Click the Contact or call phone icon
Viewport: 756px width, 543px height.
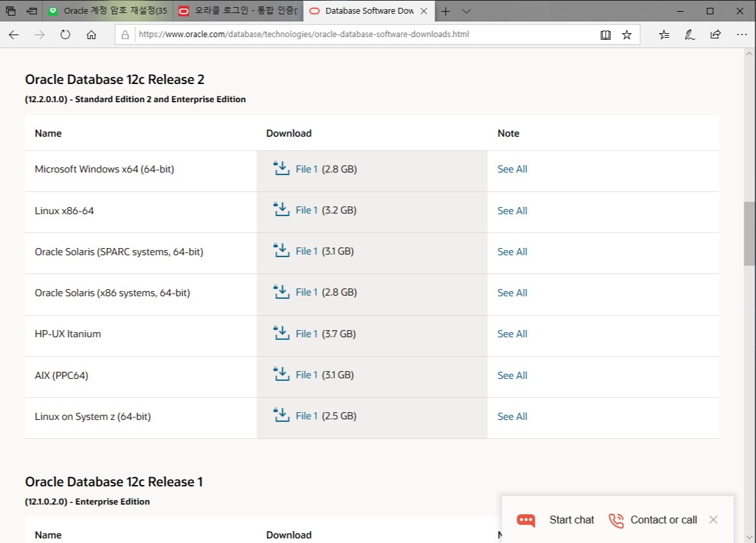coord(615,520)
